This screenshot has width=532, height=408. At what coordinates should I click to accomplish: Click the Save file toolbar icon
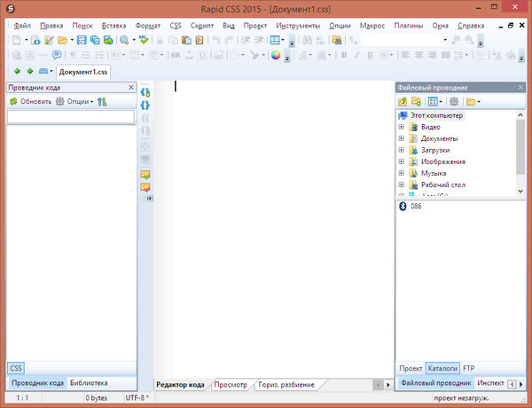pos(82,41)
